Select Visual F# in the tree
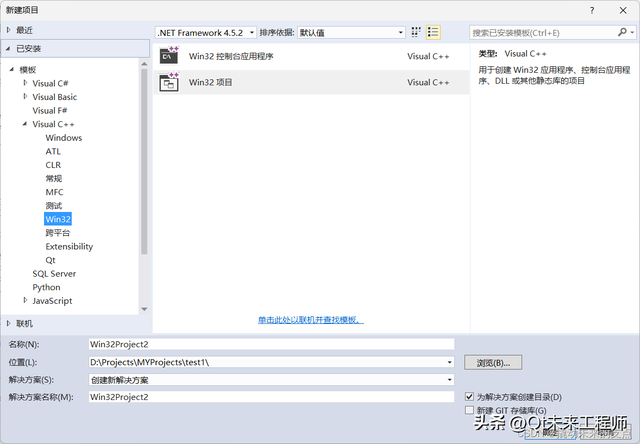 pos(50,111)
